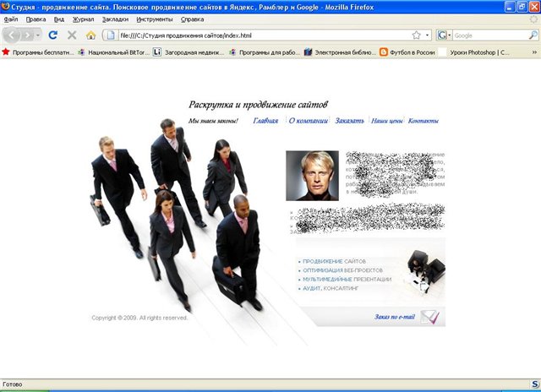Open the address bar history dropdown arrow
Viewport: 541px width, 392px height.
(x=427, y=35)
